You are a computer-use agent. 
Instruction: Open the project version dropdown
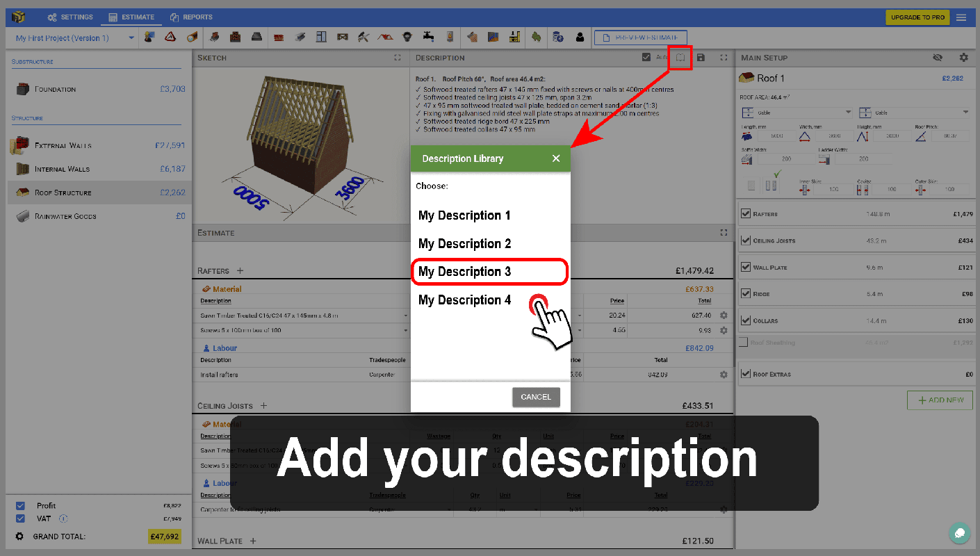pyautogui.click(x=74, y=38)
